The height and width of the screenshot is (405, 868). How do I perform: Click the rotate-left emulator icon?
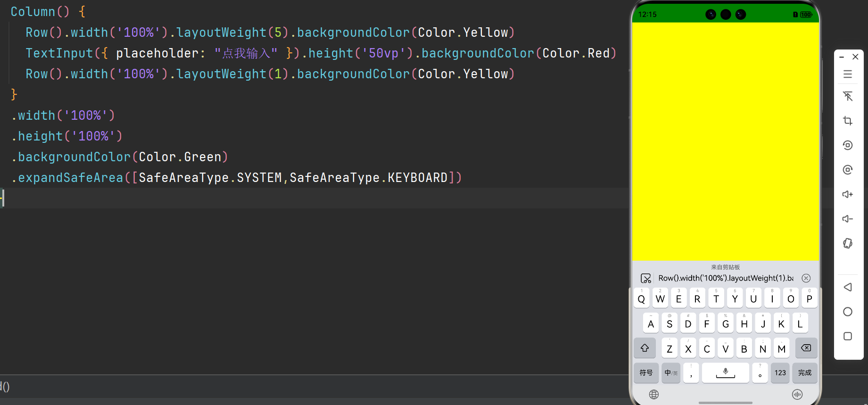pos(848,145)
